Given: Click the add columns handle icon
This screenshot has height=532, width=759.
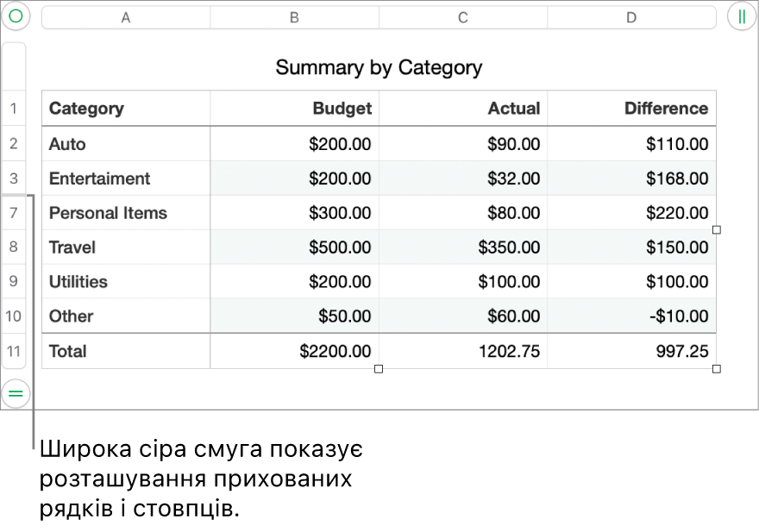Looking at the screenshot, I should (742, 16).
